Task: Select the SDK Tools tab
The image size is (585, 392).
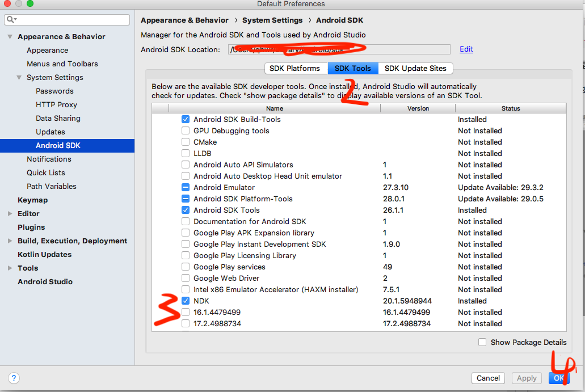Action: [353, 68]
